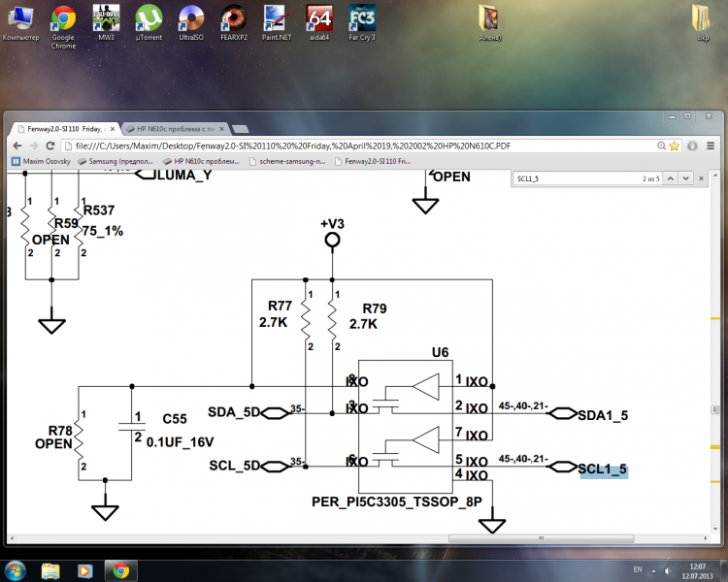This screenshot has width=728, height=582.
Task: Select the MW3 game shortcut
Action: click(106, 24)
